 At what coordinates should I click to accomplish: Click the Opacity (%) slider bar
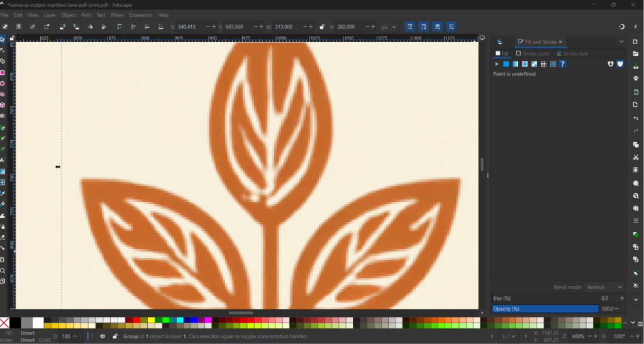545,309
